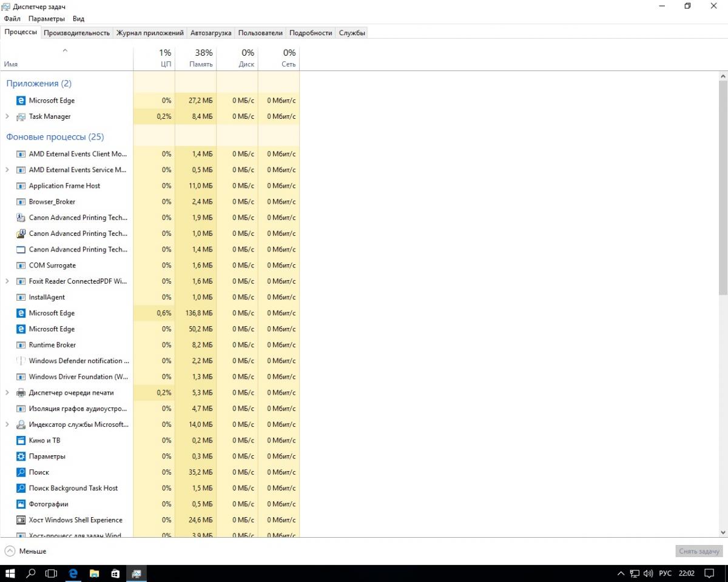Click the Application Frame Host icon

(21, 186)
